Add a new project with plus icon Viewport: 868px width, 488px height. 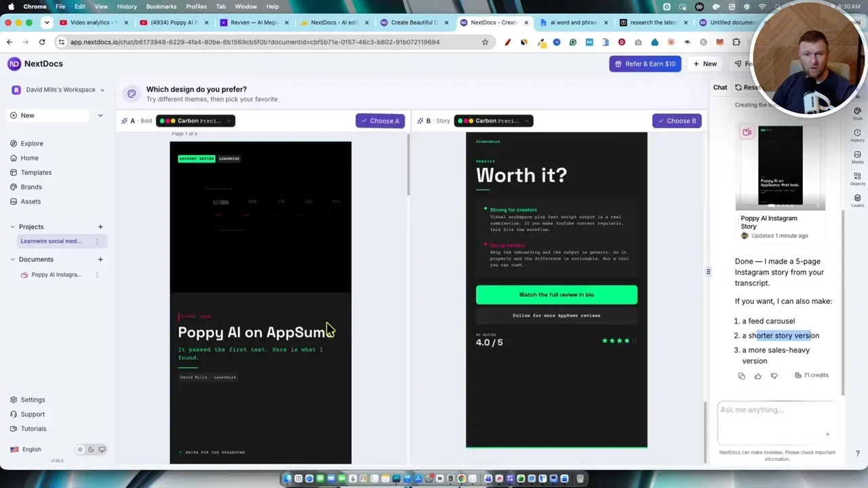tap(100, 227)
